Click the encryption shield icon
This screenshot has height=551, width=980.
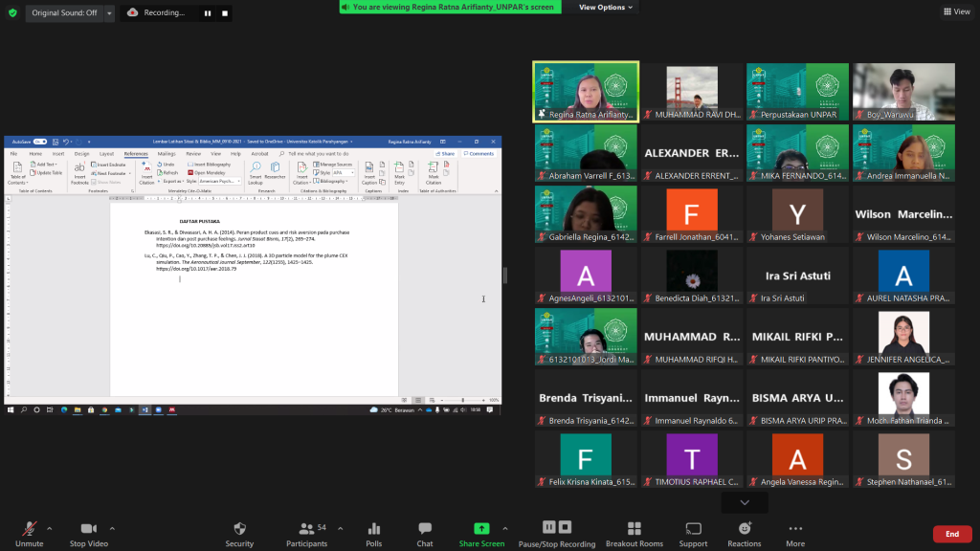(12, 12)
